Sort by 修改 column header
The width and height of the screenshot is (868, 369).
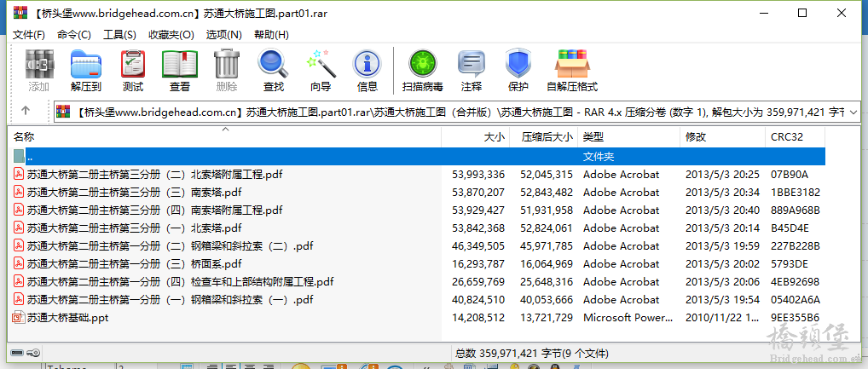coord(722,137)
